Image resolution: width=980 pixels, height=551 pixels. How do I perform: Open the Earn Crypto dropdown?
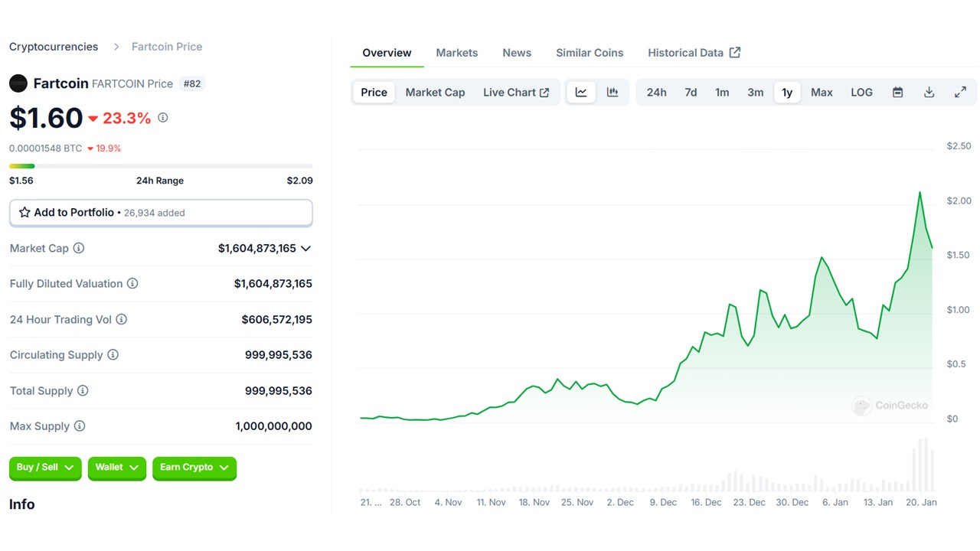pyautogui.click(x=194, y=468)
